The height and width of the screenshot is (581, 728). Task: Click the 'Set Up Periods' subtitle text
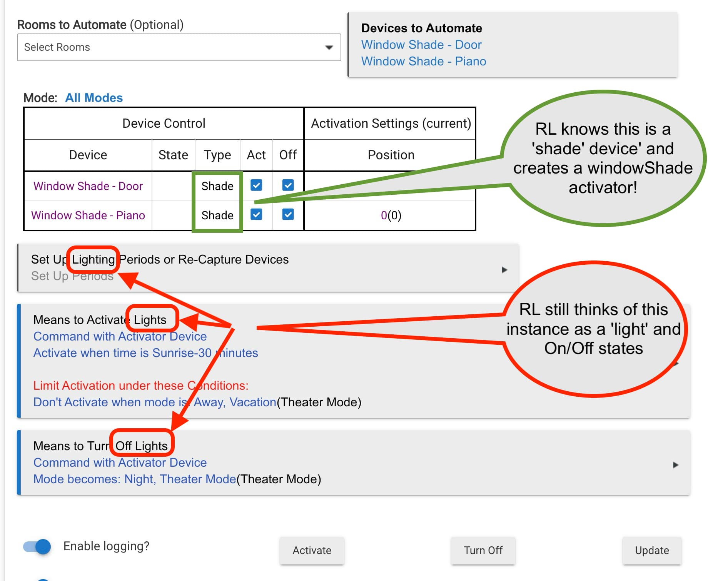[x=72, y=276]
